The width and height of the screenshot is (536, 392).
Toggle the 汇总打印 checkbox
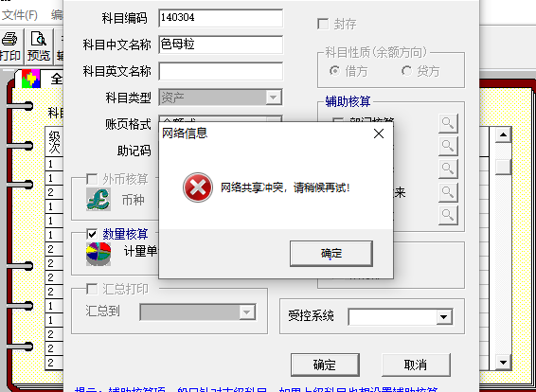tap(92, 289)
